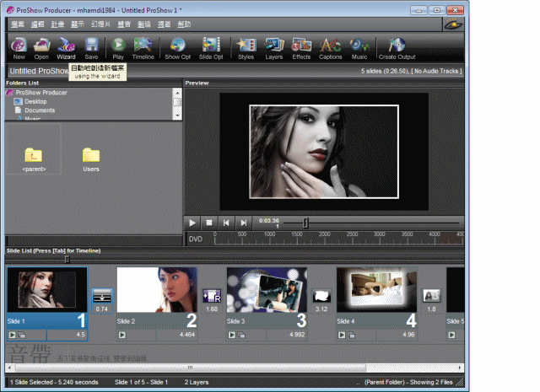Create a new show with the New icon
This screenshot has height=392, width=540.
click(x=19, y=49)
